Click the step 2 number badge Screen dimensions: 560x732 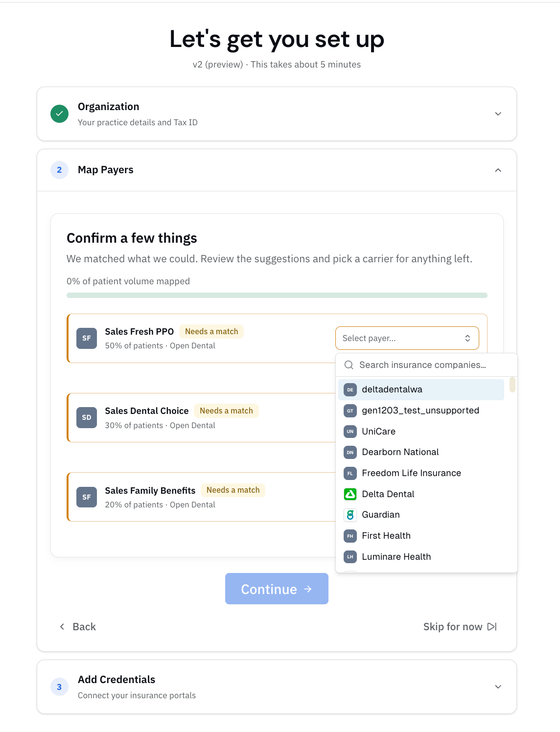tap(59, 170)
